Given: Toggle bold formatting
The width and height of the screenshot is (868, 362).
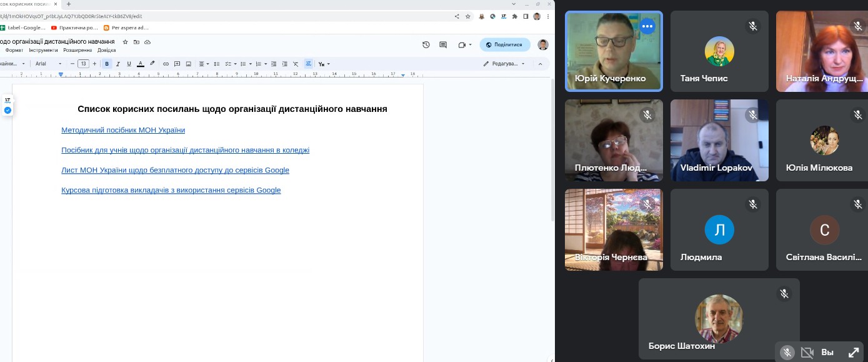Looking at the screenshot, I should click(107, 64).
